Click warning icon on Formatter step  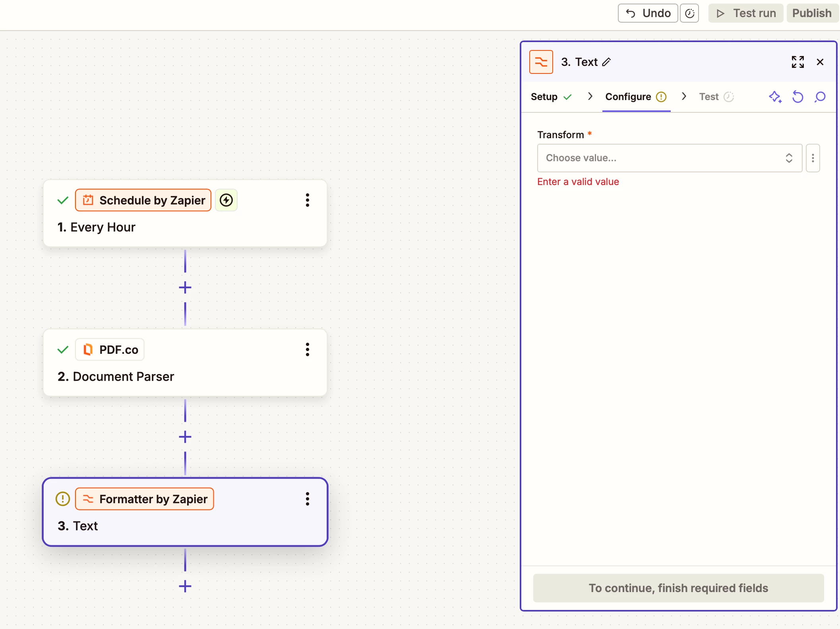tap(63, 499)
